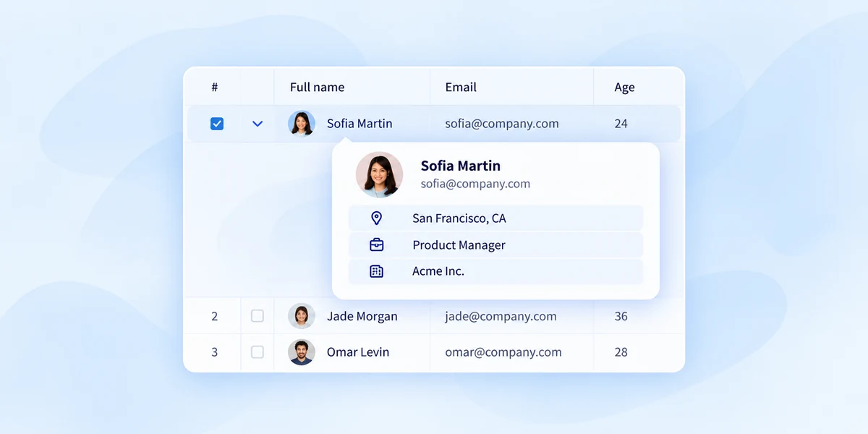
Task: Select the Product Manager detail row
Action: tap(495, 244)
